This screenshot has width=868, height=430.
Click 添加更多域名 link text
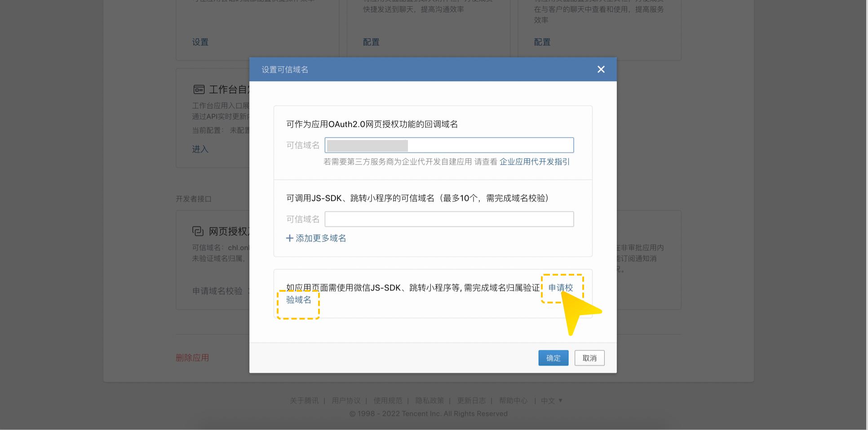point(321,238)
